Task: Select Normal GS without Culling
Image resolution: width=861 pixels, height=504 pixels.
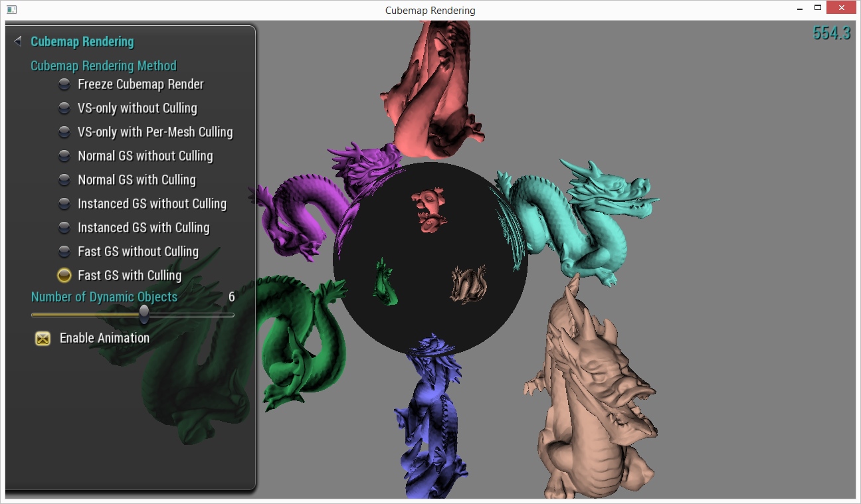Action: click(x=64, y=156)
